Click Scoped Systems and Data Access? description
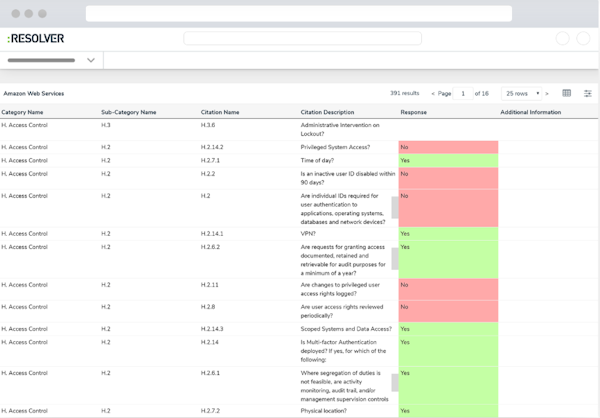 coord(346,329)
